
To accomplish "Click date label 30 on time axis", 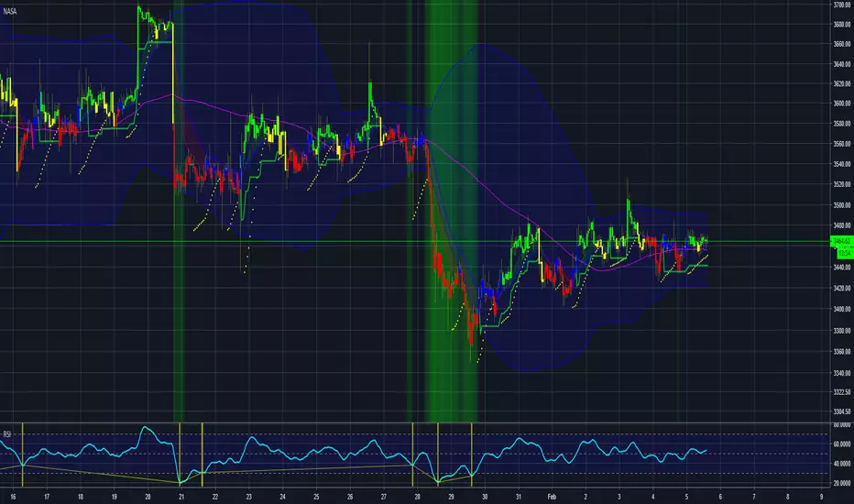I will [x=485, y=497].
